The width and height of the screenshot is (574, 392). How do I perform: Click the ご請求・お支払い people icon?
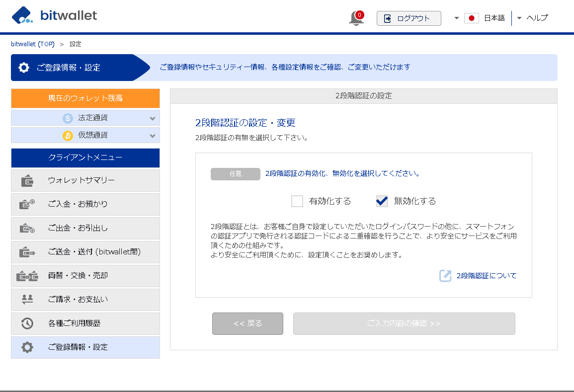click(x=27, y=300)
